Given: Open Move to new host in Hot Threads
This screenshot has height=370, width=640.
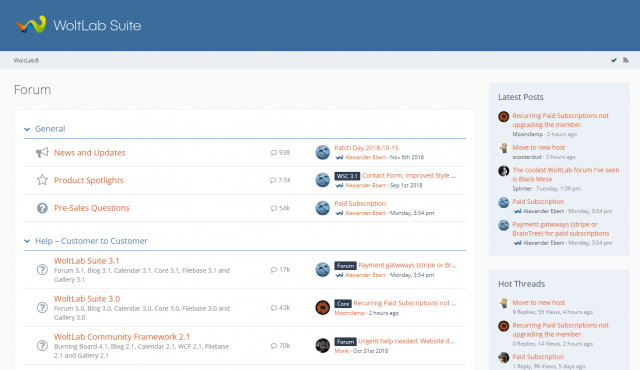Looking at the screenshot, I should [x=539, y=302].
